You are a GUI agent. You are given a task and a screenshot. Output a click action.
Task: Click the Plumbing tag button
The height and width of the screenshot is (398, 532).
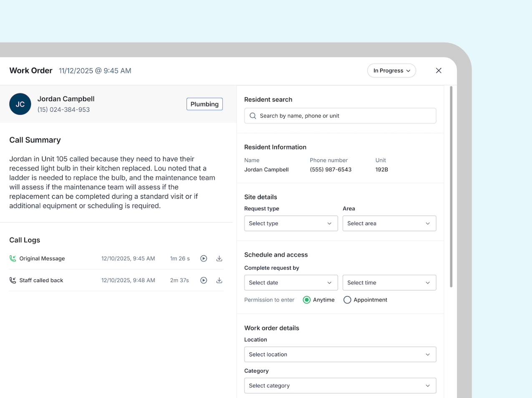click(204, 104)
